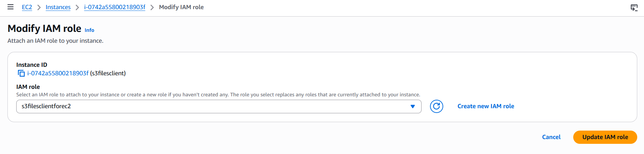Refresh the IAM role list

point(436,107)
